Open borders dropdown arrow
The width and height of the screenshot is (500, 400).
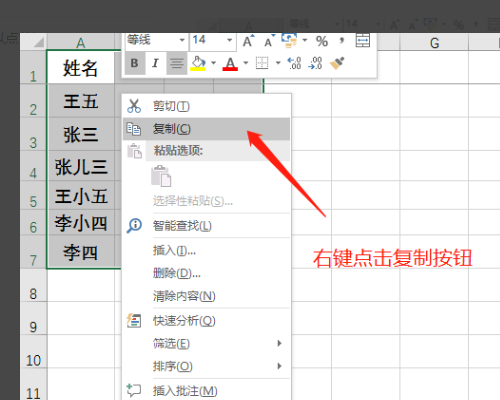[278, 63]
